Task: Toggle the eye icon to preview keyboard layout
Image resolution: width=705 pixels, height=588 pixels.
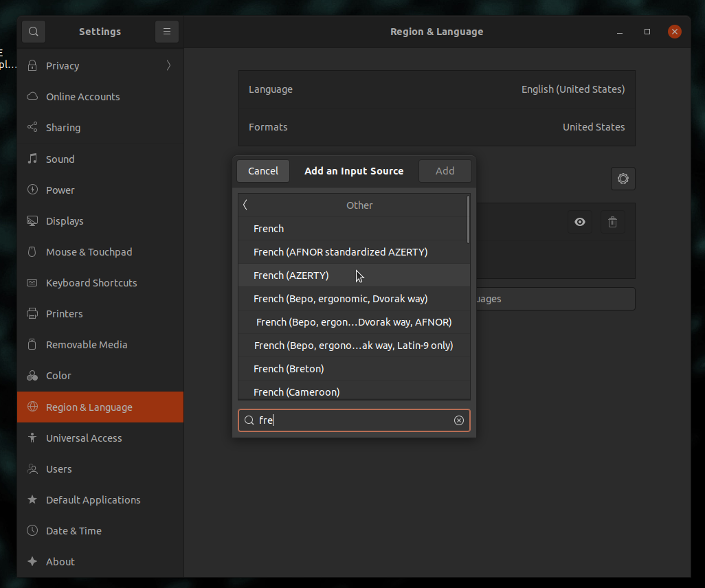Action: click(580, 222)
